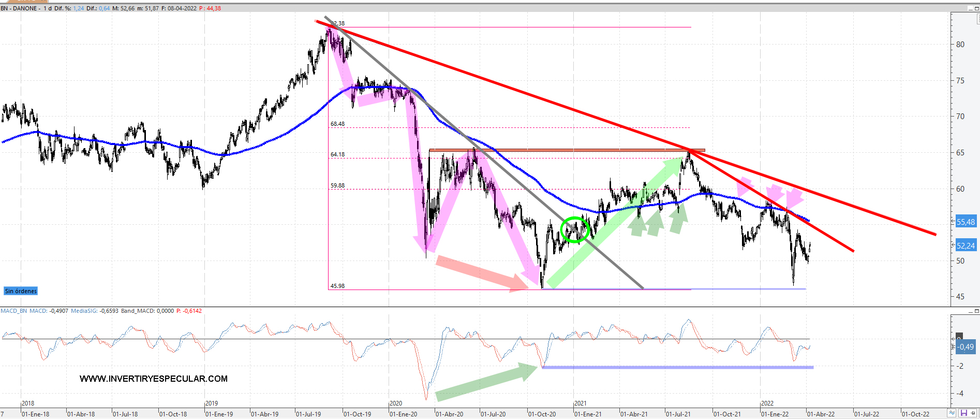This screenshot has height=419, width=980.
Task: Click the chart icon in bottom-right corner
Action: [x=952, y=413]
